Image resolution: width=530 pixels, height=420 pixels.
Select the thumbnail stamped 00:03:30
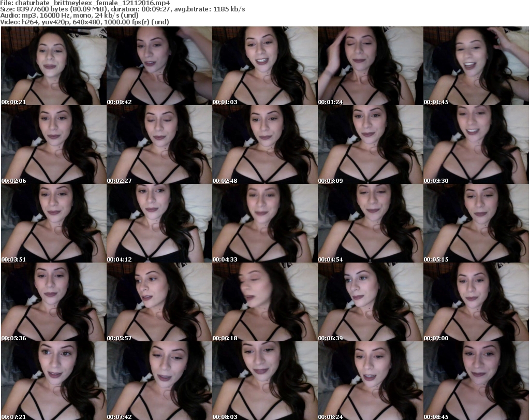476,144
